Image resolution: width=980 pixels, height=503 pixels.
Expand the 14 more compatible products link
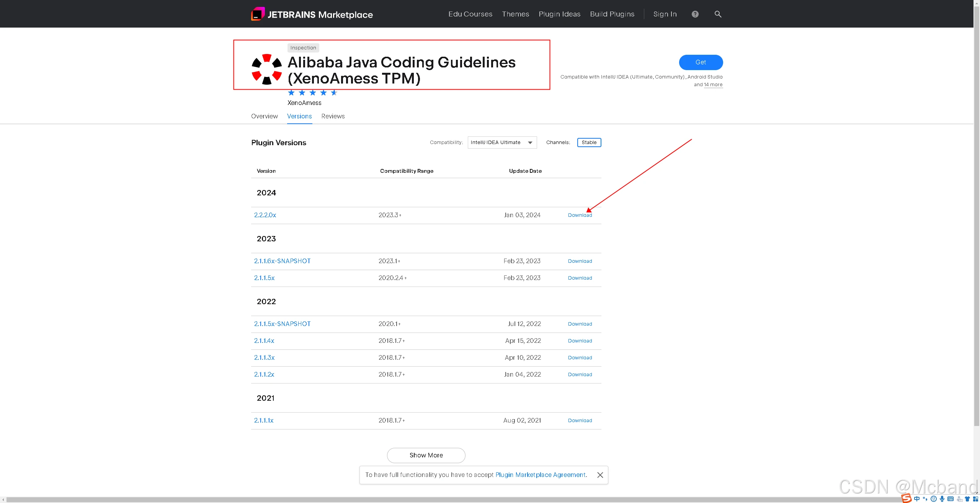coord(713,85)
